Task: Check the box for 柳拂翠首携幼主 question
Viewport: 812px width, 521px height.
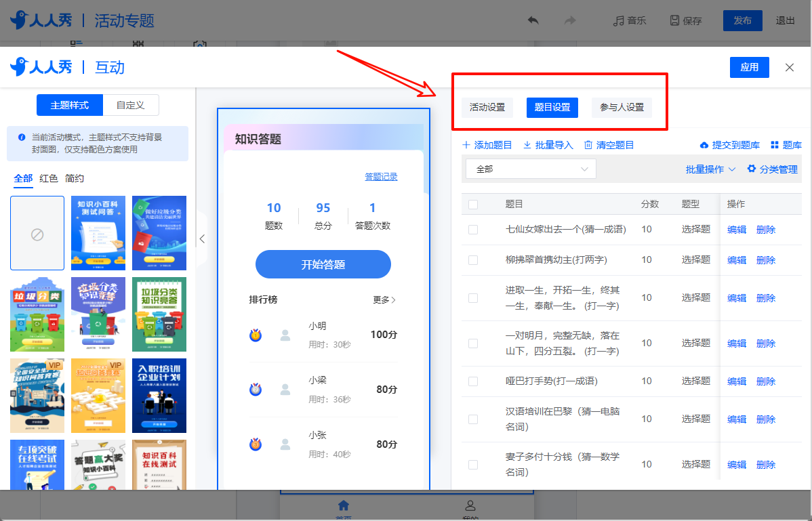Action: [x=473, y=259]
